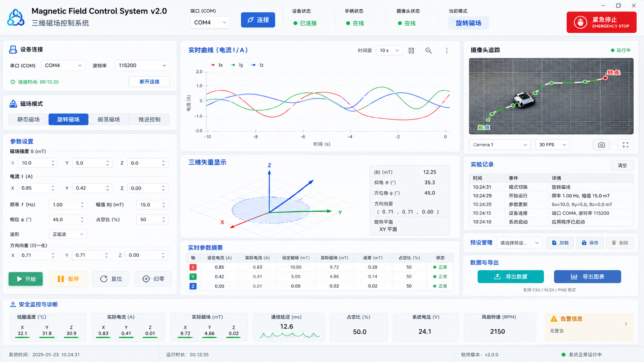Click the app logo icon

[16, 18]
